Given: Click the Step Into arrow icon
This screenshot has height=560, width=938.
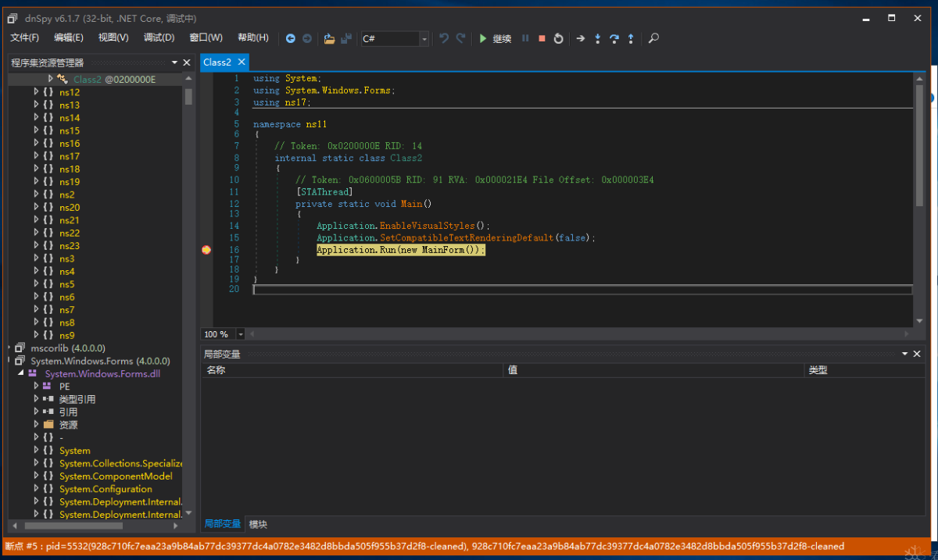Looking at the screenshot, I should click(x=598, y=38).
